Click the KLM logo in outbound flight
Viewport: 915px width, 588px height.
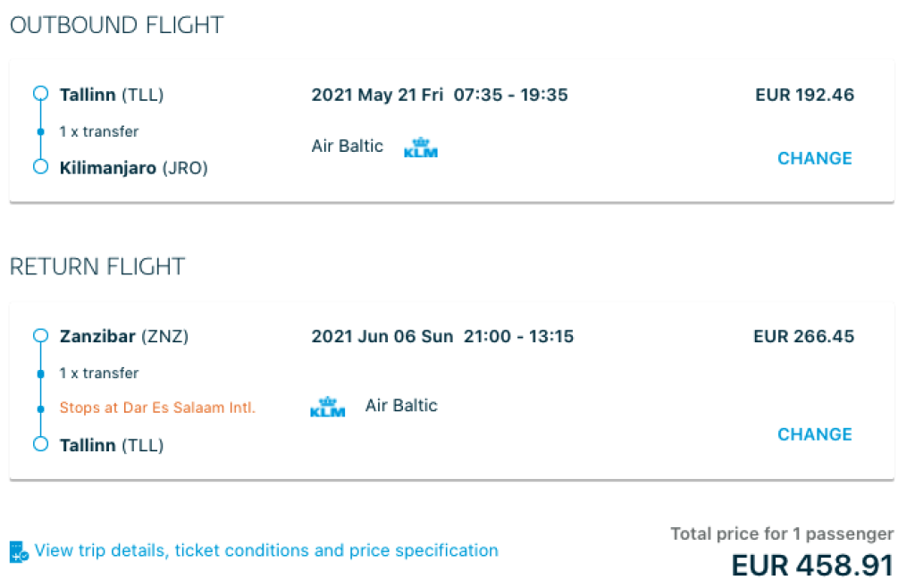(421, 147)
